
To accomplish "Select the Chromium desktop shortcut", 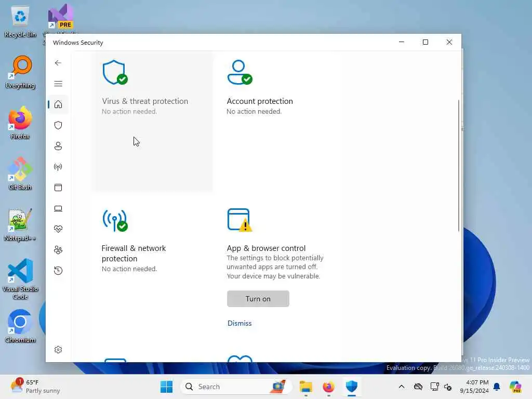I will pos(20,326).
